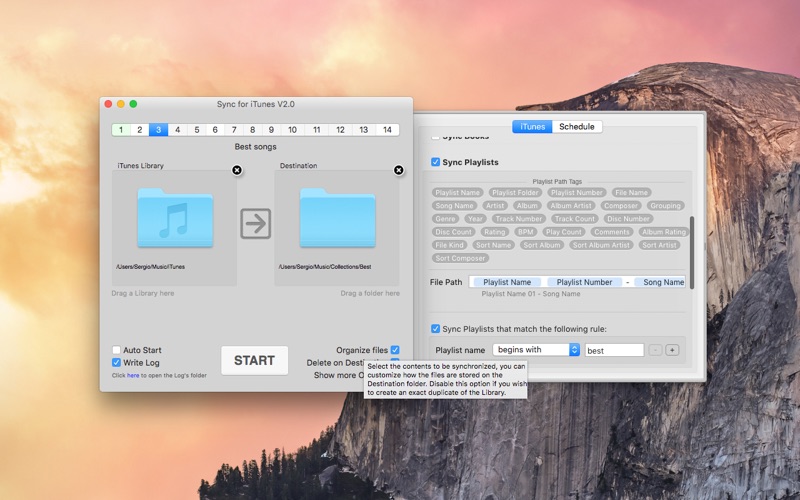Click the 'Composer' path tag
Image resolution: width=800 pixels, height=500 pixels.
pyautogui.click(x=620, y=206)
